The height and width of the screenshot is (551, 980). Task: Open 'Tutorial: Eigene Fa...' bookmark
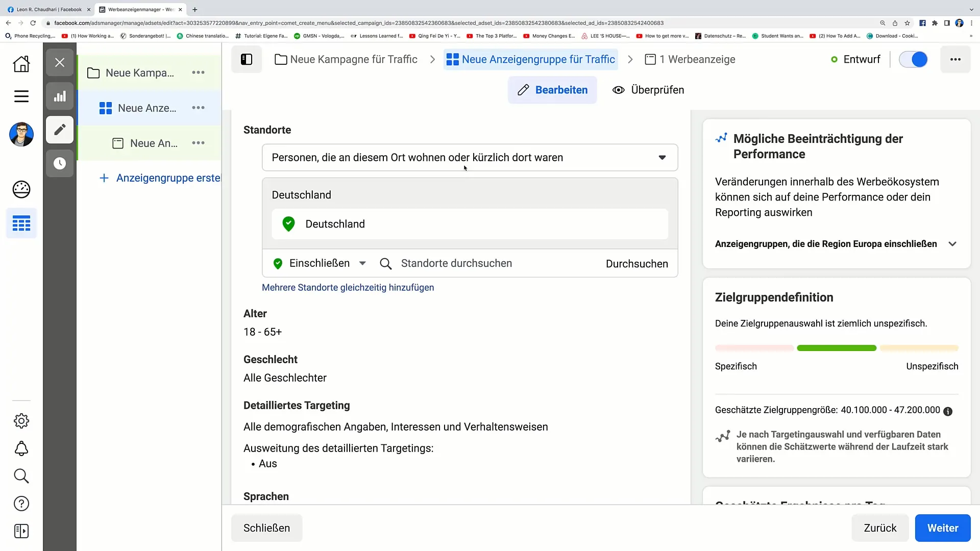(x=261, y=36)
